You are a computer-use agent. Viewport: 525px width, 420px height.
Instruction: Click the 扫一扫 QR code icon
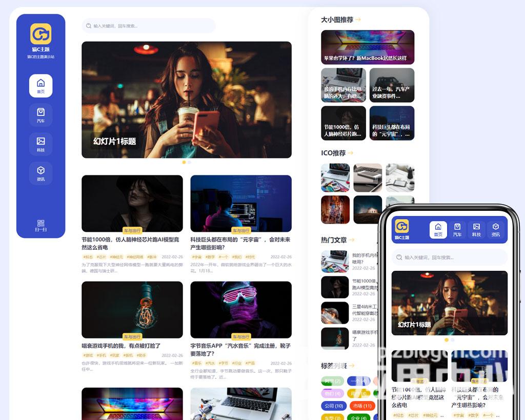coord(41,225)
